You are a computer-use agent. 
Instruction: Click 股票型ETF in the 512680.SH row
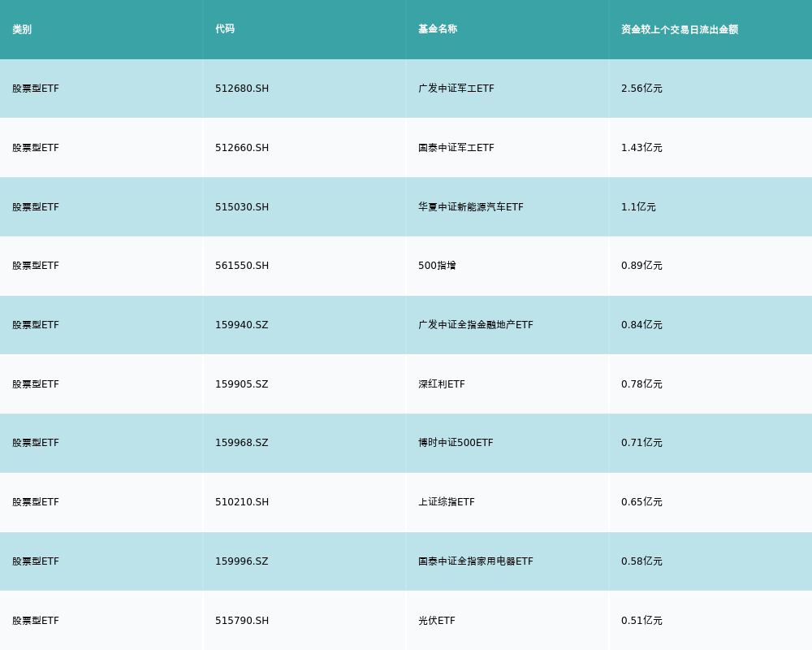(36, 89)
